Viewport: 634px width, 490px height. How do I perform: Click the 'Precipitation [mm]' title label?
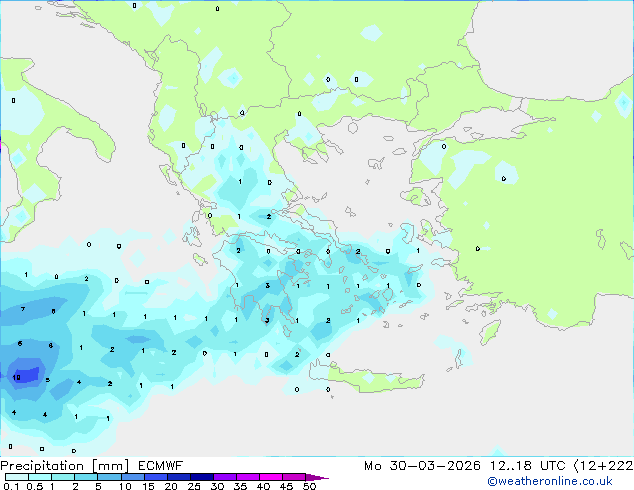[65, 466]
